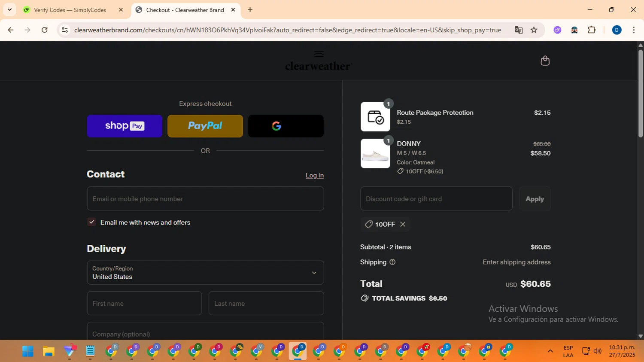Close the Checkout Clearweather Brand tab
The width and height of the screenshot is (644, 362).
(233, 10)
